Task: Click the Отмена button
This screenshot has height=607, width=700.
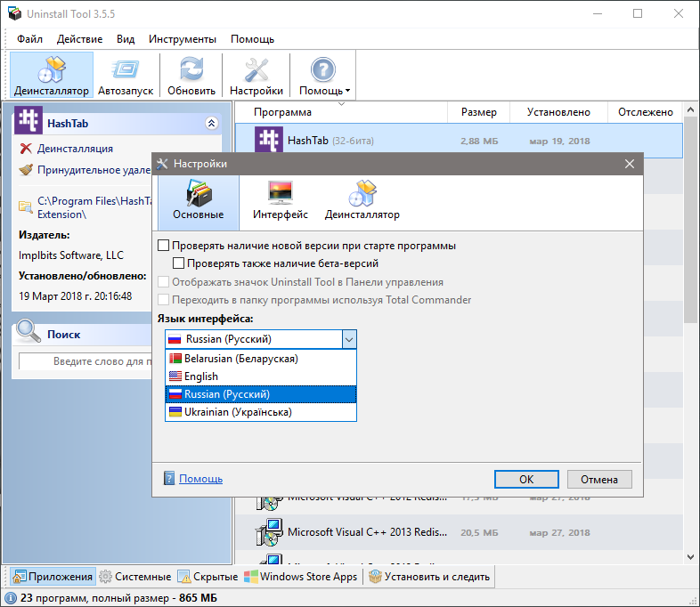Action: click(x=599, y=480)
